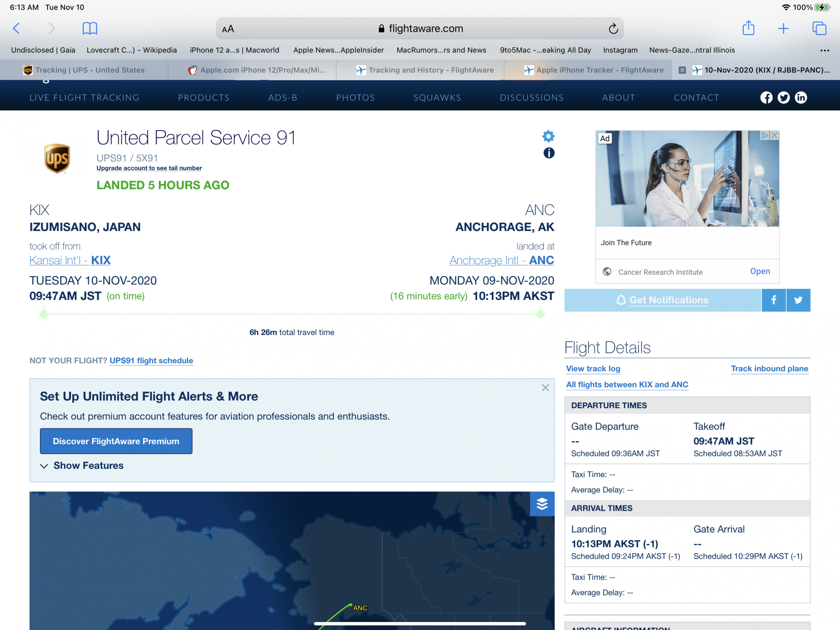Open 9to5Mac bookmark
This screenshot has width=840, height=630.
pos(546,50)
